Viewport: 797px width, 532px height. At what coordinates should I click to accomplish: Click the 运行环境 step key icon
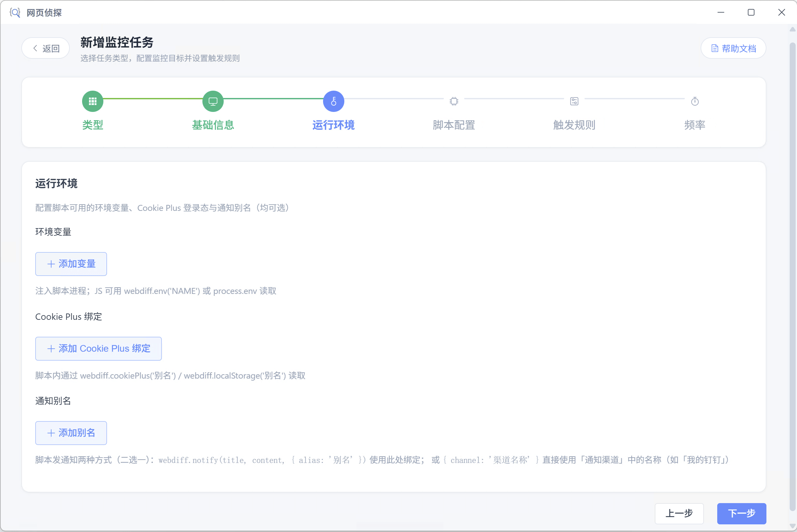point(333,101)
